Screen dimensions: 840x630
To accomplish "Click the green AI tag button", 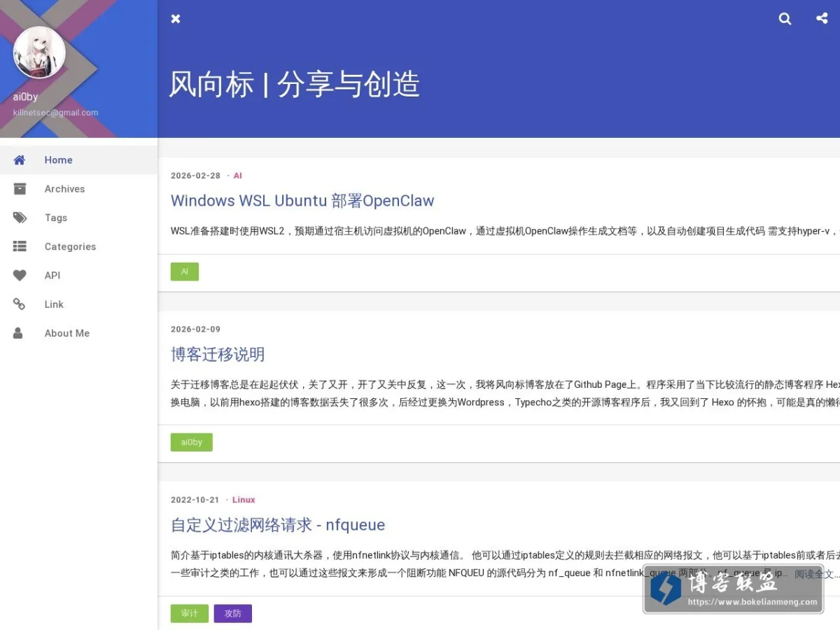I will pyautogui.click(x=185, y=272).
